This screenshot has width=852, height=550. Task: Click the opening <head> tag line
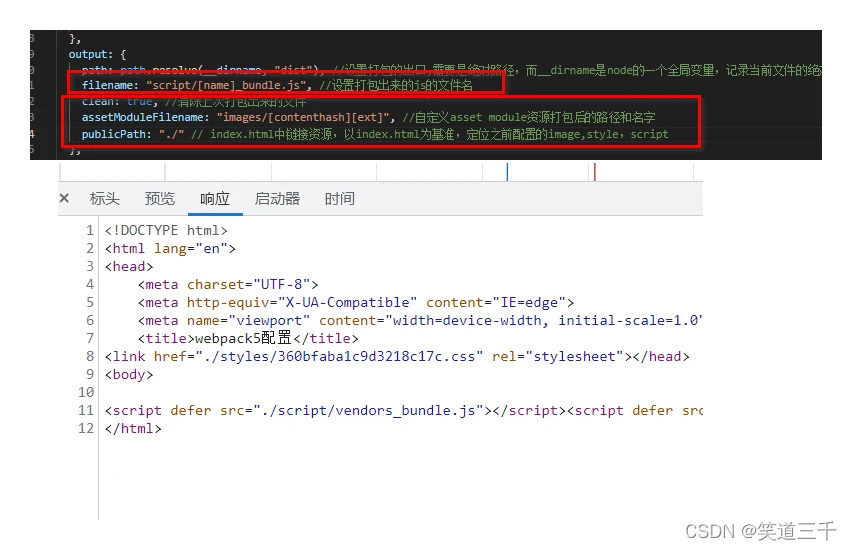[x=129, y=266]
